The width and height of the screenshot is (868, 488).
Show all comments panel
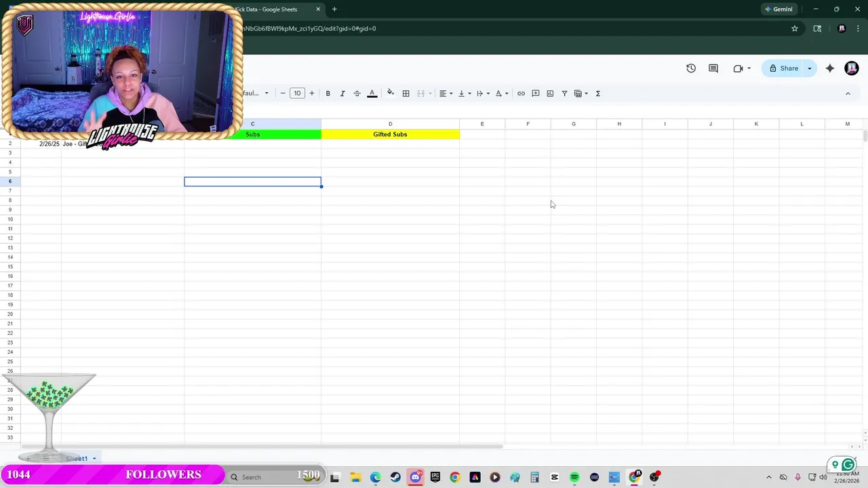tap(713, 68)
